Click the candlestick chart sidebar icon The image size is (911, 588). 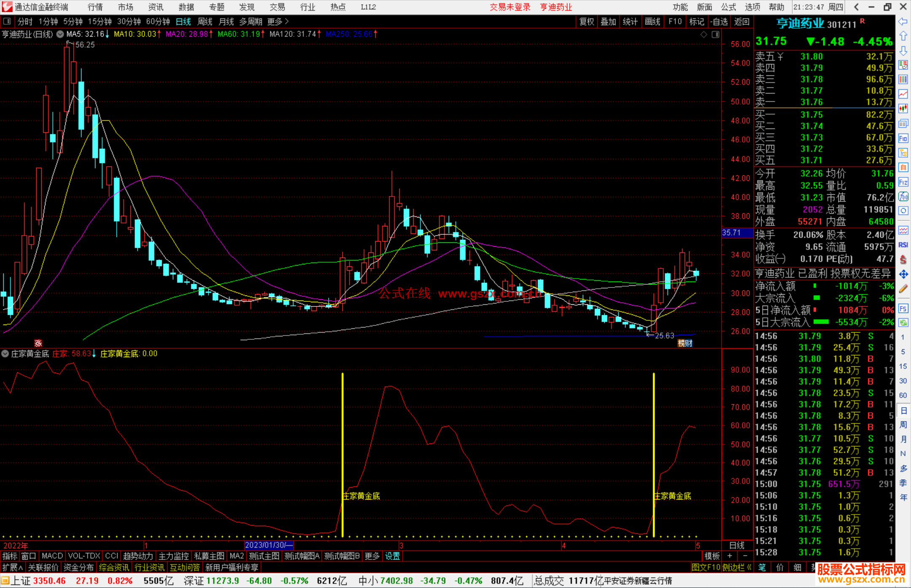pos(903,109)
